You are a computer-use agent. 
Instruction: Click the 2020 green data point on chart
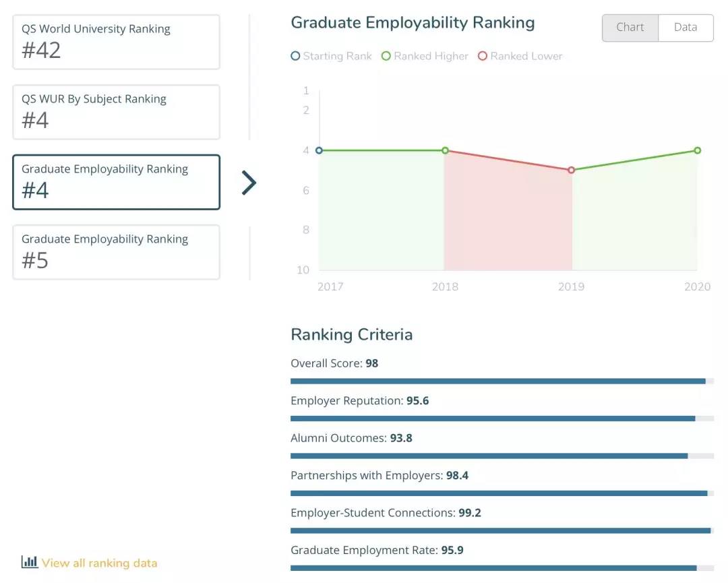click(698, 150)
